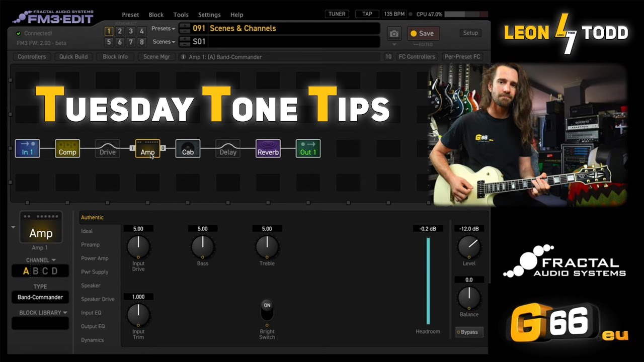Select scene 7
Screen dimensions: 644x362
point(131,42)
